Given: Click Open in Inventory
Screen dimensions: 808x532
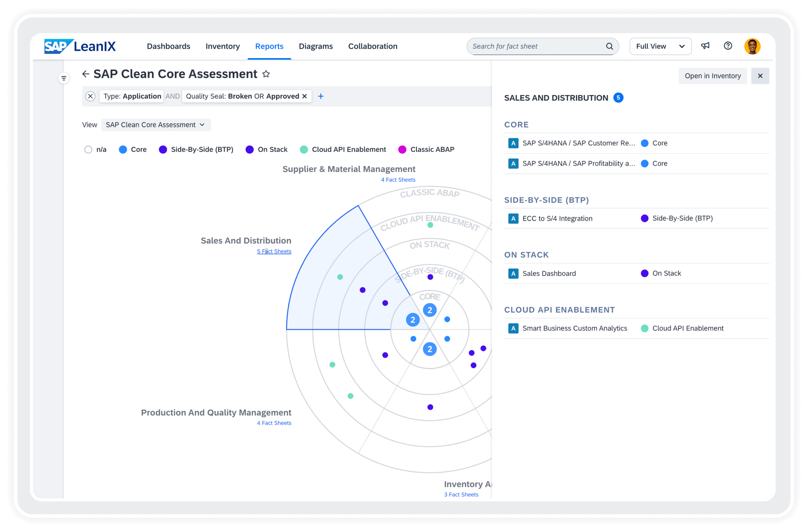Looking at the screenshot, I should pos(712,76).
